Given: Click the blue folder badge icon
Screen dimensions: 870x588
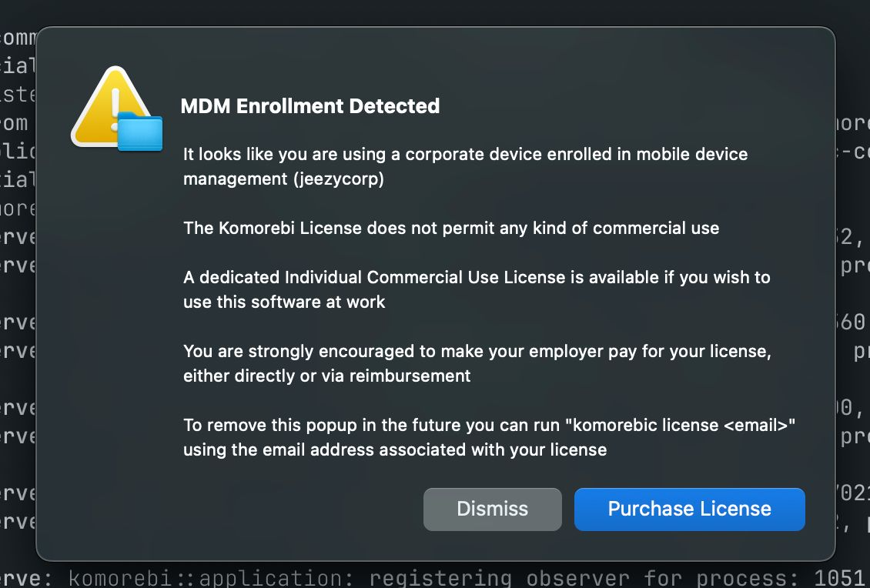Looking at the screenshot, I should click(x=140, y=132).
